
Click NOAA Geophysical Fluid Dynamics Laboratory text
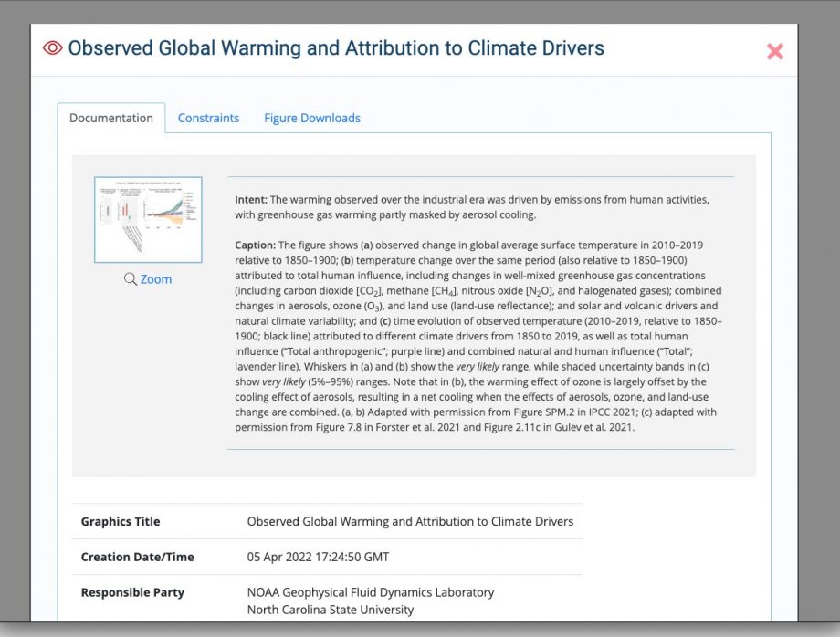click(x=370, y=592)
